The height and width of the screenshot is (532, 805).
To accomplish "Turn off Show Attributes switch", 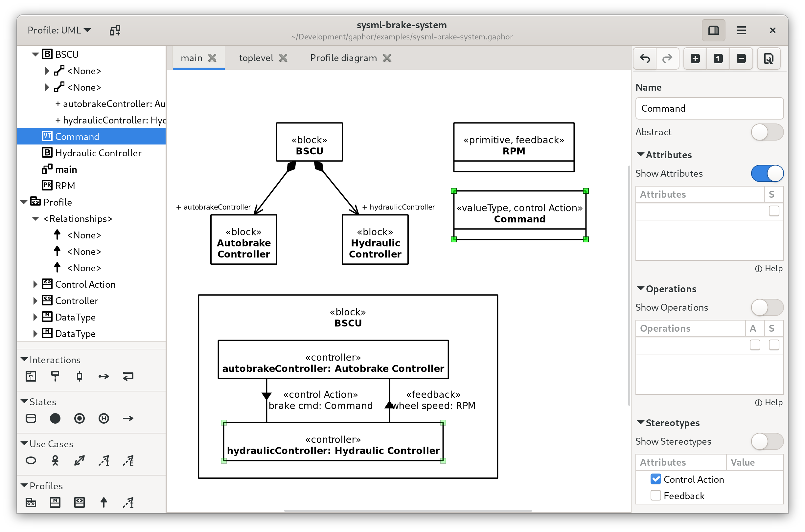I will [x=767, y=173].
